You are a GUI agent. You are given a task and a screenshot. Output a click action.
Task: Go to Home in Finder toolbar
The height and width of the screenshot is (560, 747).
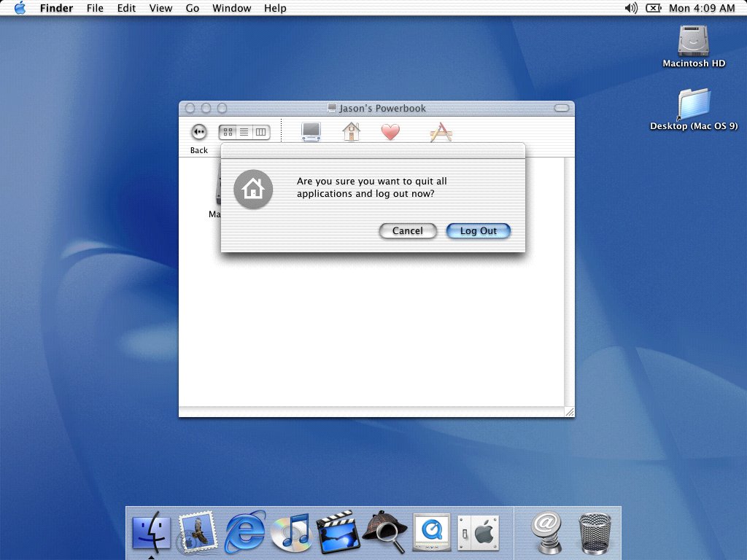[351, 132]
